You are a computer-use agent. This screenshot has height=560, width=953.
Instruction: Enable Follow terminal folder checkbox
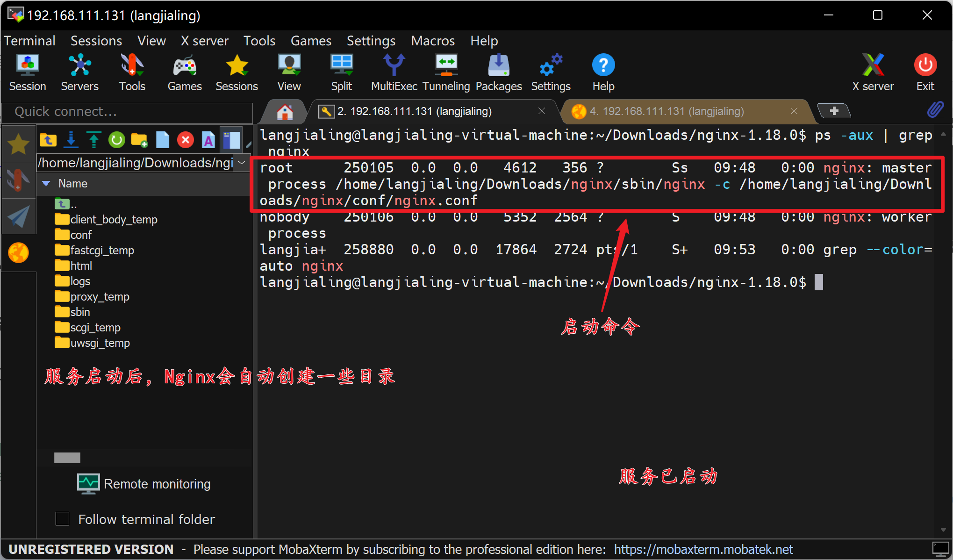click(x=62, y=519)
